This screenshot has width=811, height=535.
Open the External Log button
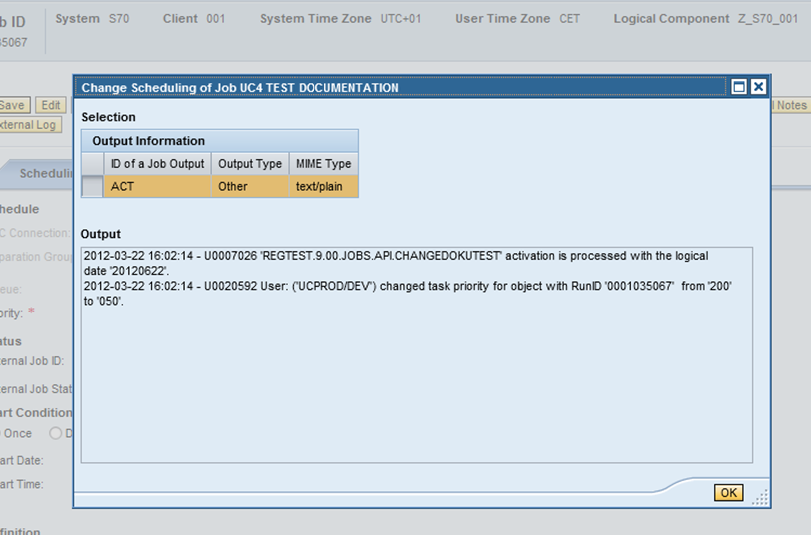point(29,125)
